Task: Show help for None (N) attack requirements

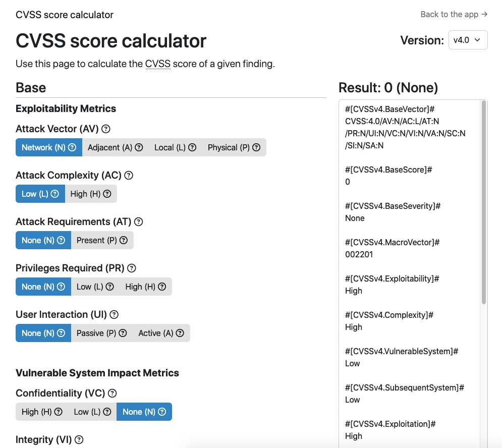Action: (x=61, y=240)
